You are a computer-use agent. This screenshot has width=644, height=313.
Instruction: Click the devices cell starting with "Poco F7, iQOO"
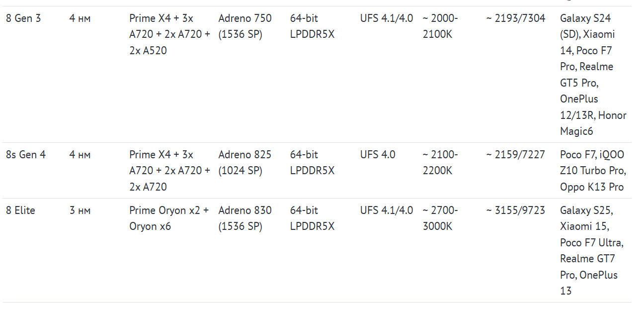click(593, 171)
